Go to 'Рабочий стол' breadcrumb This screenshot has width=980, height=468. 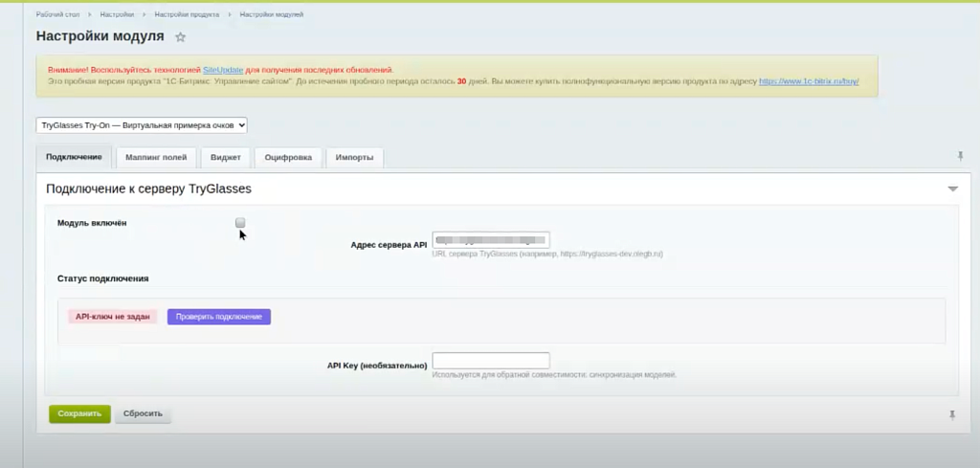pyautogui.click(x=57, y=14)
